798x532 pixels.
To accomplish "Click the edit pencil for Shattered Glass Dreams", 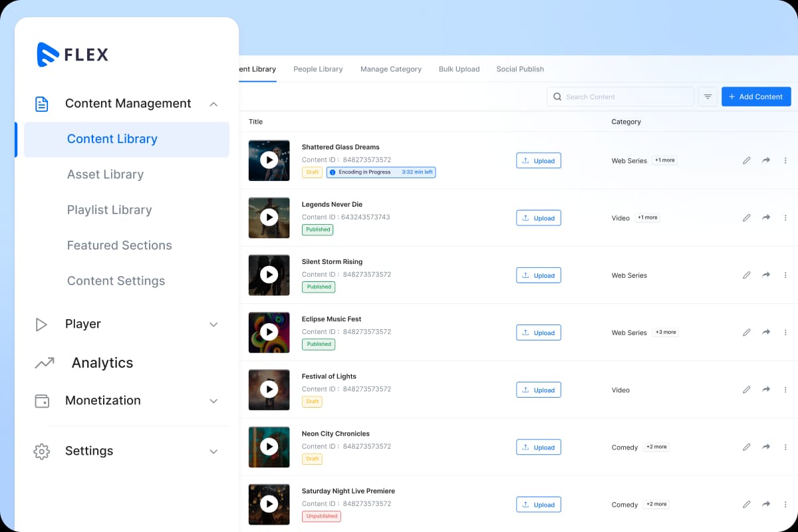I will pos(747,161).
